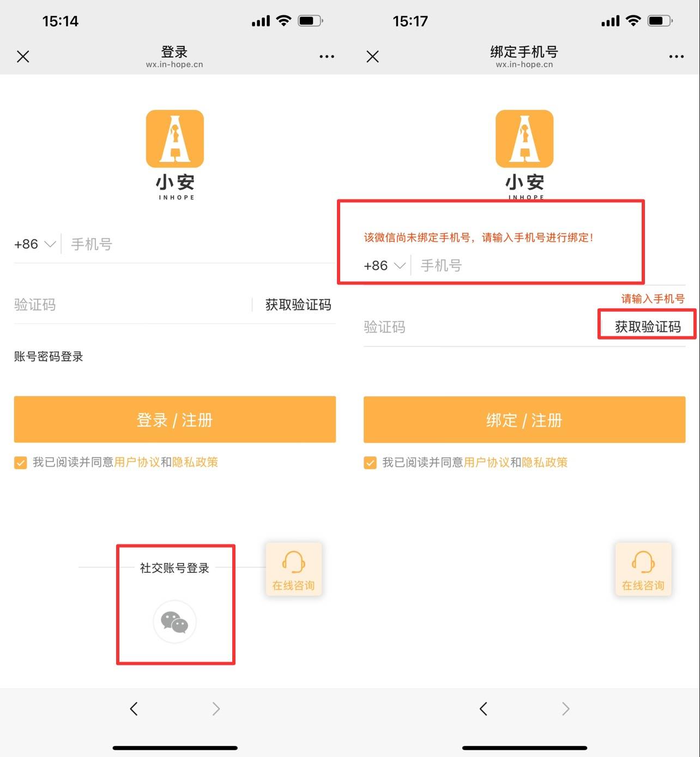Open 在线咨询 support on 登录 page
This screenshot has height=757, width=700.
(x=294, y=570)
